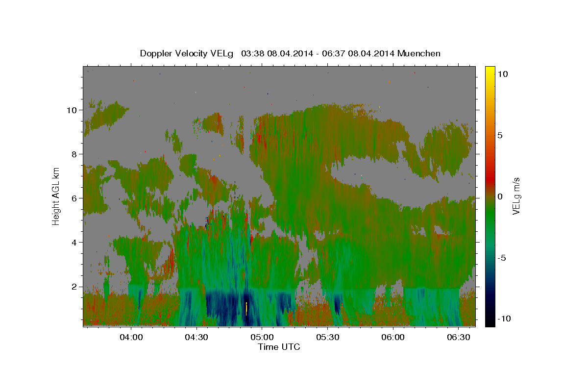Click the colorbar label '-10'

(x=504, y=319)
